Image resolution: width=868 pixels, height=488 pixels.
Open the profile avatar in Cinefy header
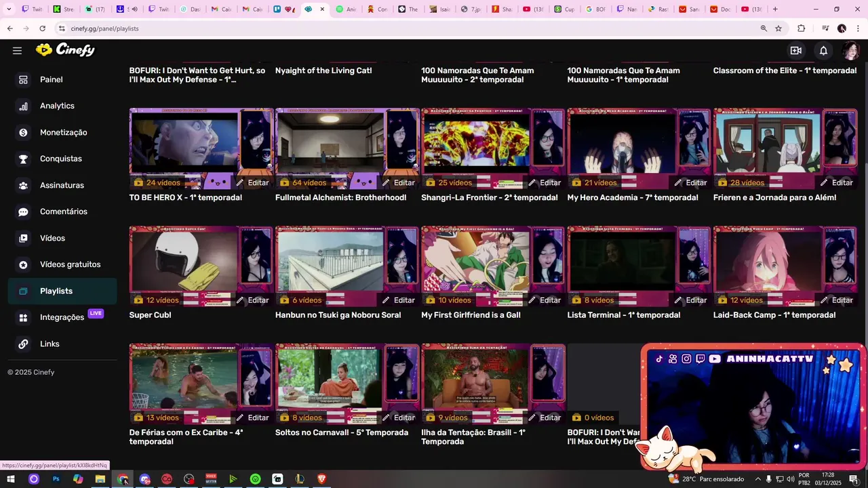pos(850,50)
